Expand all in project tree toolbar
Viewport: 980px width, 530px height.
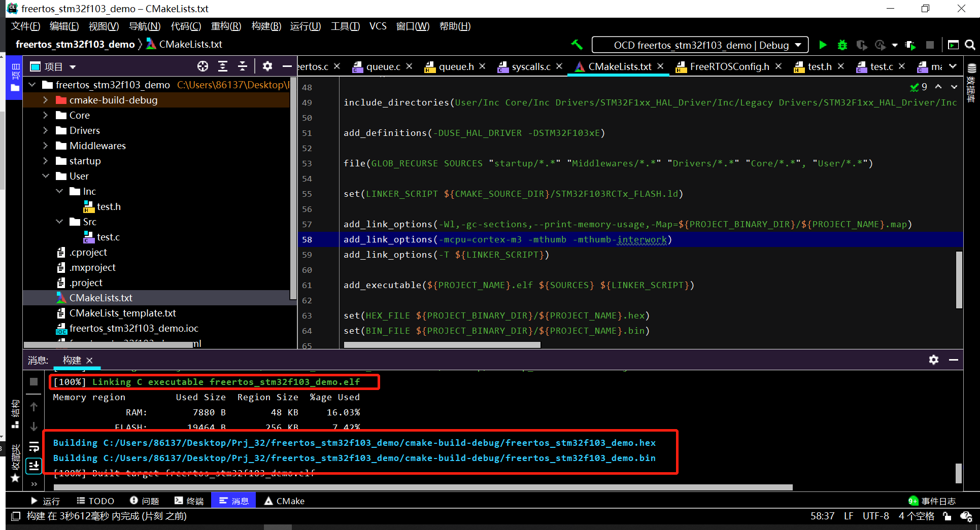(x=223, y=66)
